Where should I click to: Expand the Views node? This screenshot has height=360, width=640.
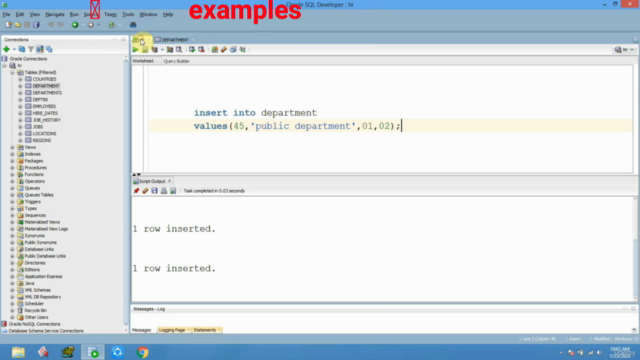click(13, 147)
